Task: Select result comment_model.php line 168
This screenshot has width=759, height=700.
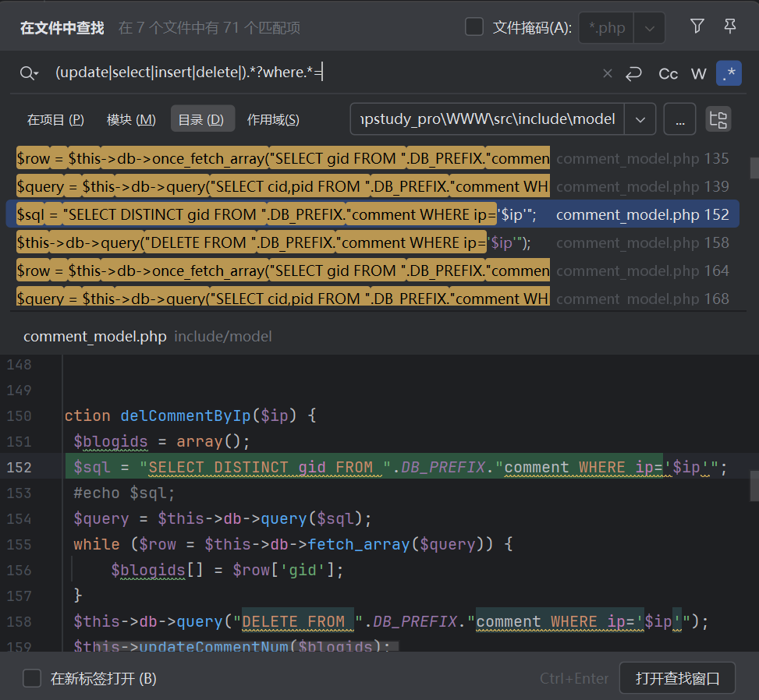Action: (372, 298)
